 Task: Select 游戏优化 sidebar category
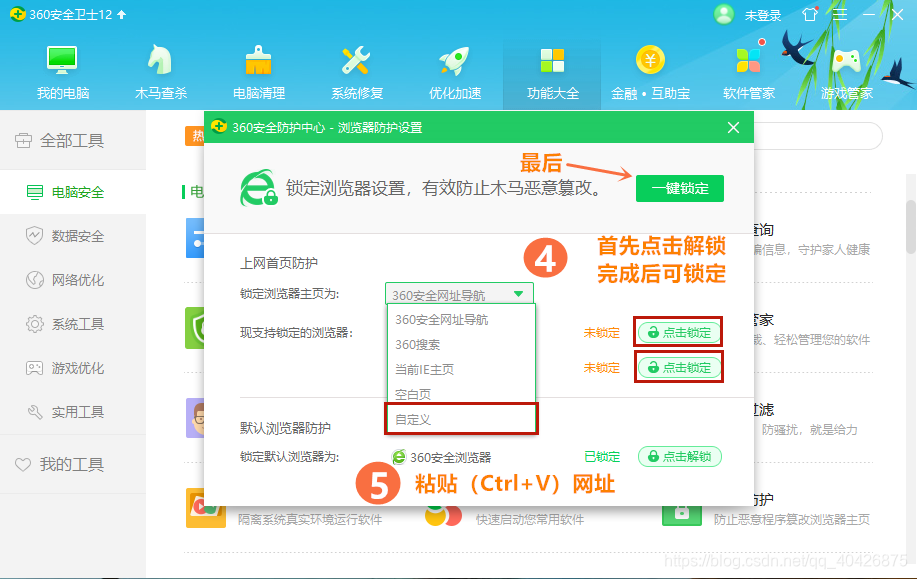pyautogui.click(x=73, y=368)
